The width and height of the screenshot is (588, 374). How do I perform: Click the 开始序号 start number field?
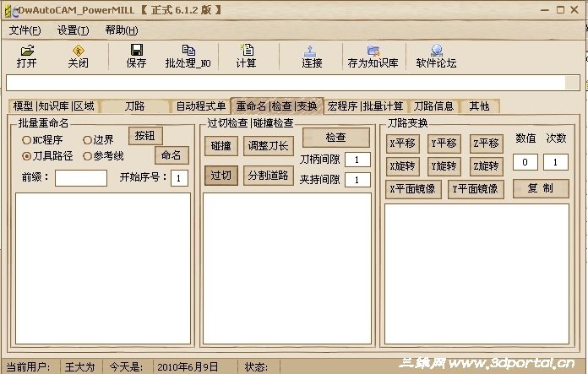[179, 178]
